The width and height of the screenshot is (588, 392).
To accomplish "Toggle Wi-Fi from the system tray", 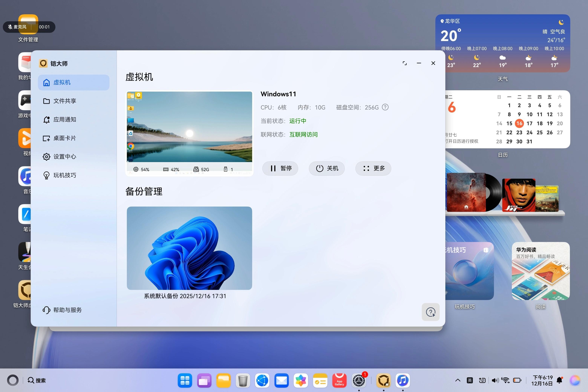I will click(x=505, y=380).
